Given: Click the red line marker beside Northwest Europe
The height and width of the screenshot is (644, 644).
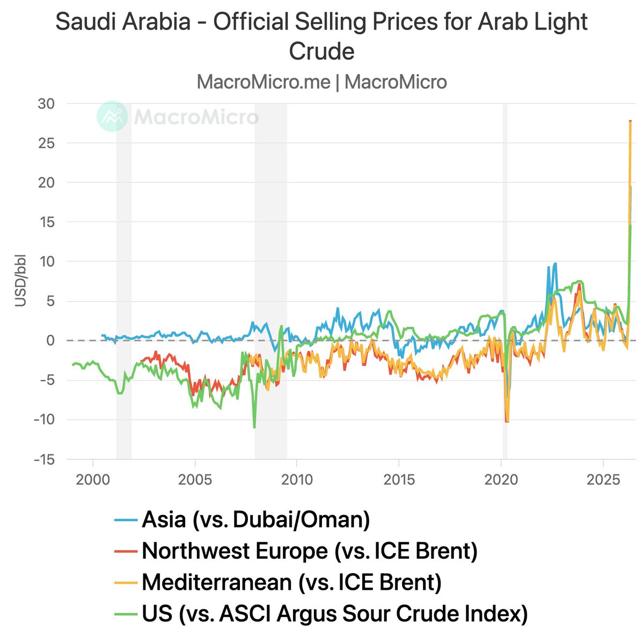Looking at the screenshot, I should [127, 551].
